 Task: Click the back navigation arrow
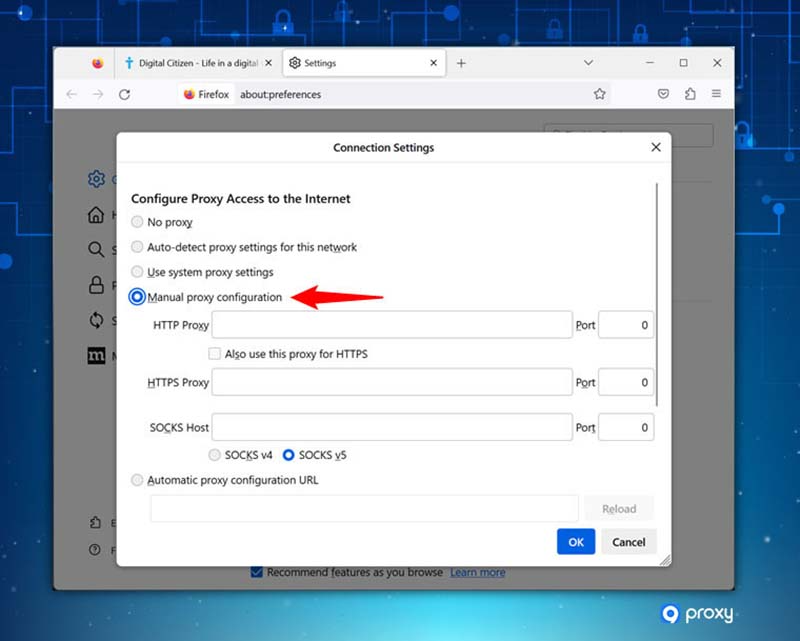tap(71, 93)
